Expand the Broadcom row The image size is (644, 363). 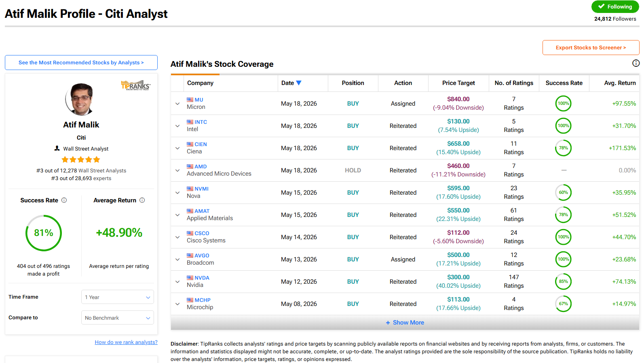[177, 259]
